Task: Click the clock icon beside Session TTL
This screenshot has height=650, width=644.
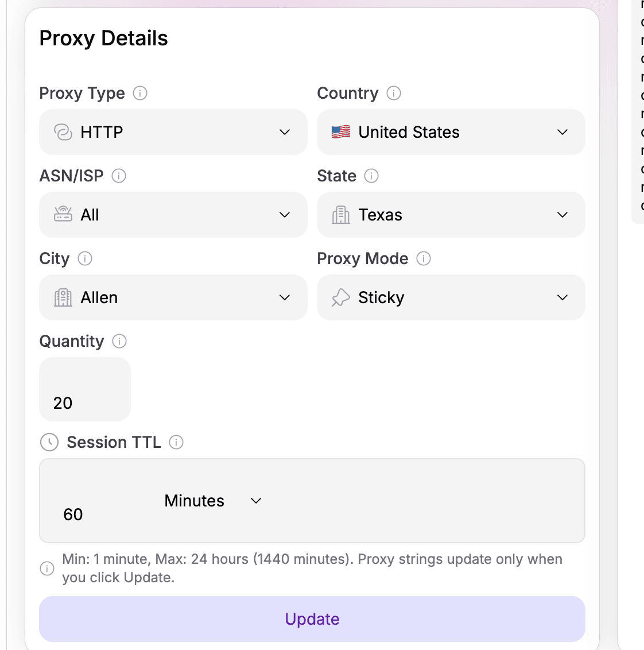Action: (x=49, y=442)
